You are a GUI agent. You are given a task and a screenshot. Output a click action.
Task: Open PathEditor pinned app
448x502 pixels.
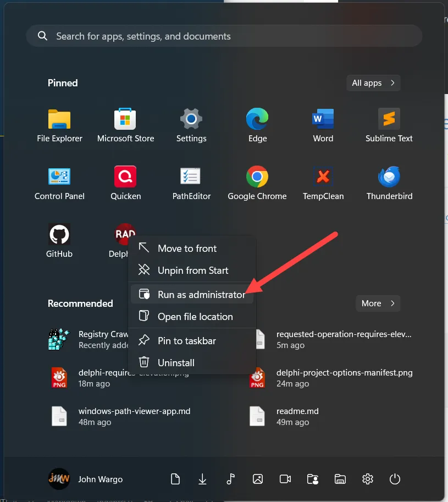coord(191,184)
